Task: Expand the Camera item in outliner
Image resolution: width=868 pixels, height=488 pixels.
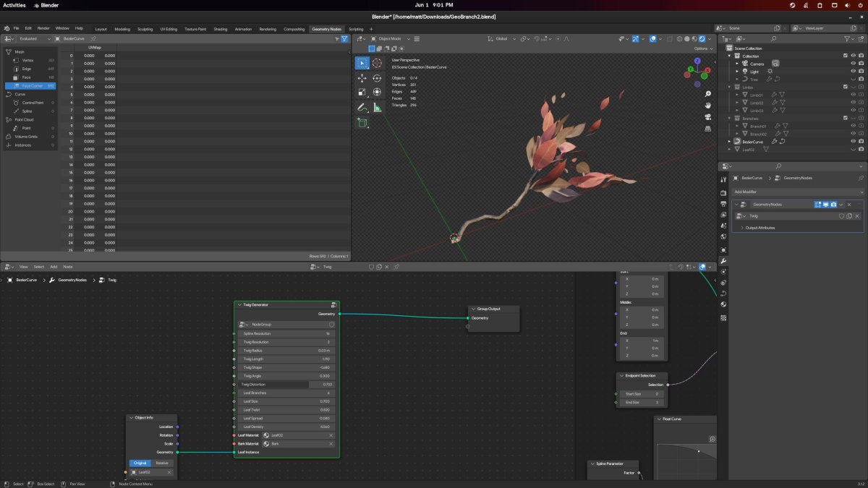Action: 737,64
